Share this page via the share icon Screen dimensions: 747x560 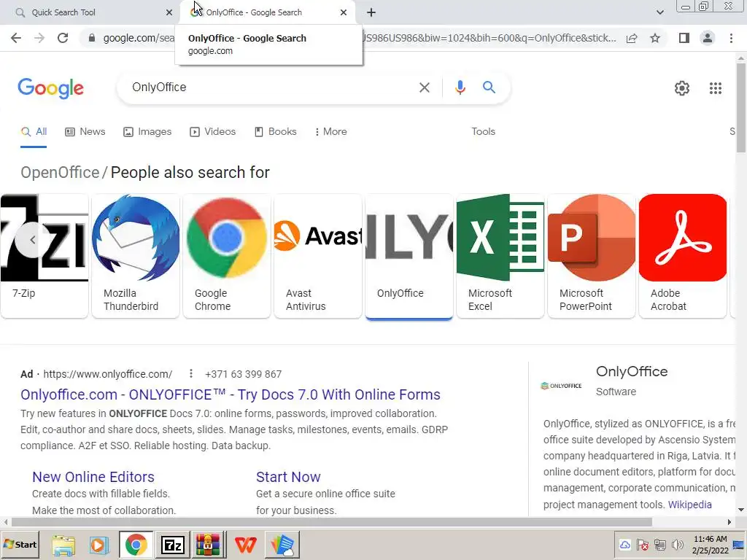[x=632, y=38]
